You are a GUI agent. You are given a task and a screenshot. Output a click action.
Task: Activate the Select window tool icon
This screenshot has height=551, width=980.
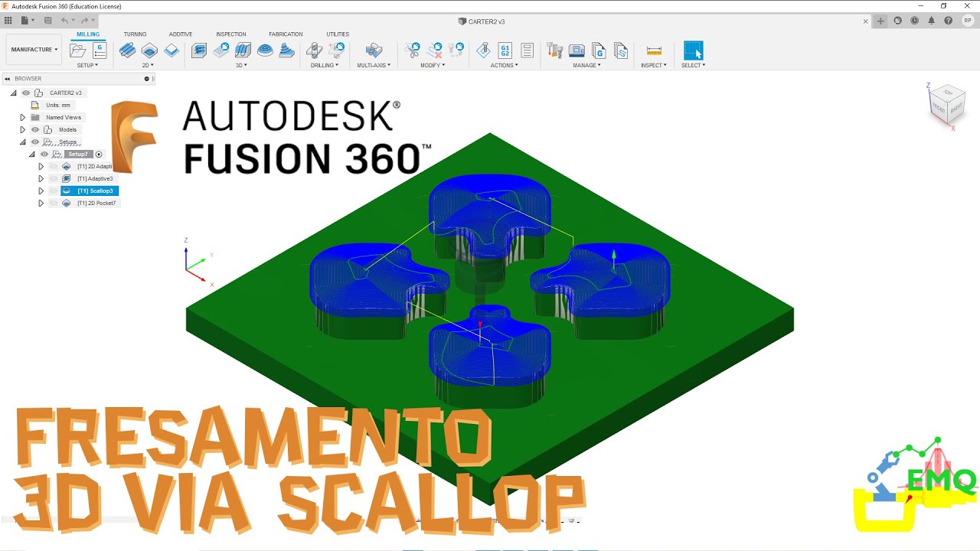(x=693, y=51)
